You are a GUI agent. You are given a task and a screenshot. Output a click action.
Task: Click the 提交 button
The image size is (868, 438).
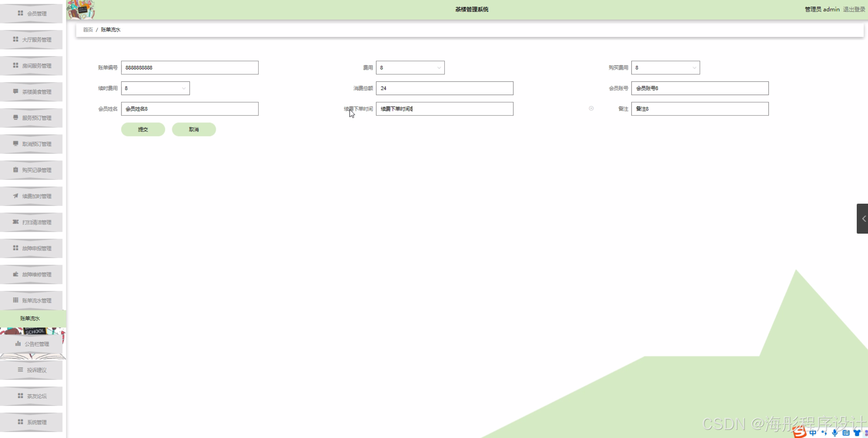(143, 129)
